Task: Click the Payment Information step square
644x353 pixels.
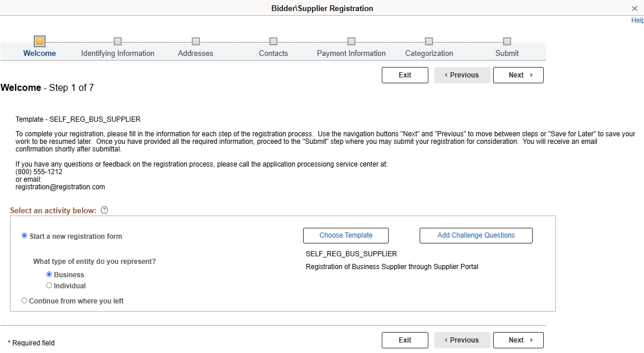Action: coord(351,41)
